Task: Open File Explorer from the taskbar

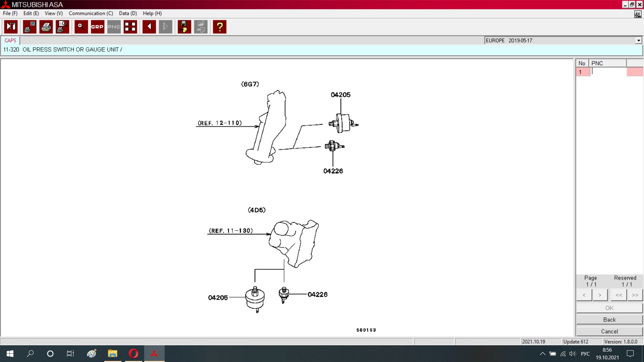Action: pyautogui.click(x=112, y=354)
